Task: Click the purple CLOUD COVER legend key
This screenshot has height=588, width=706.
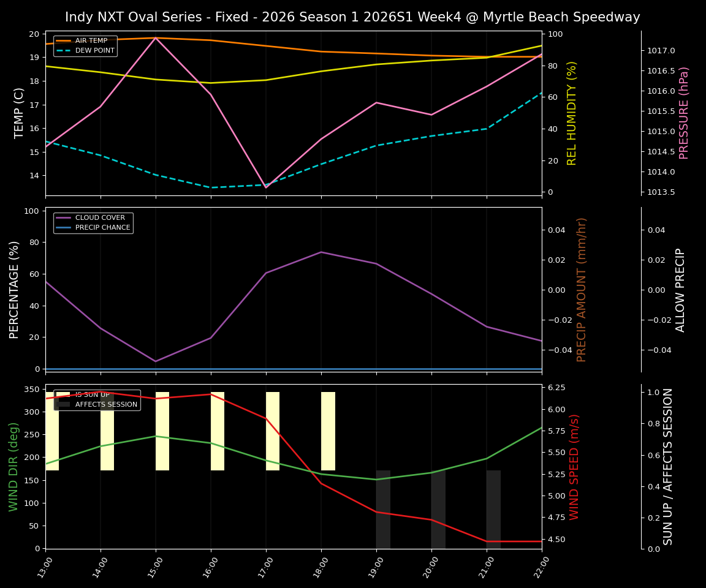Action: [x=63, y=217]
